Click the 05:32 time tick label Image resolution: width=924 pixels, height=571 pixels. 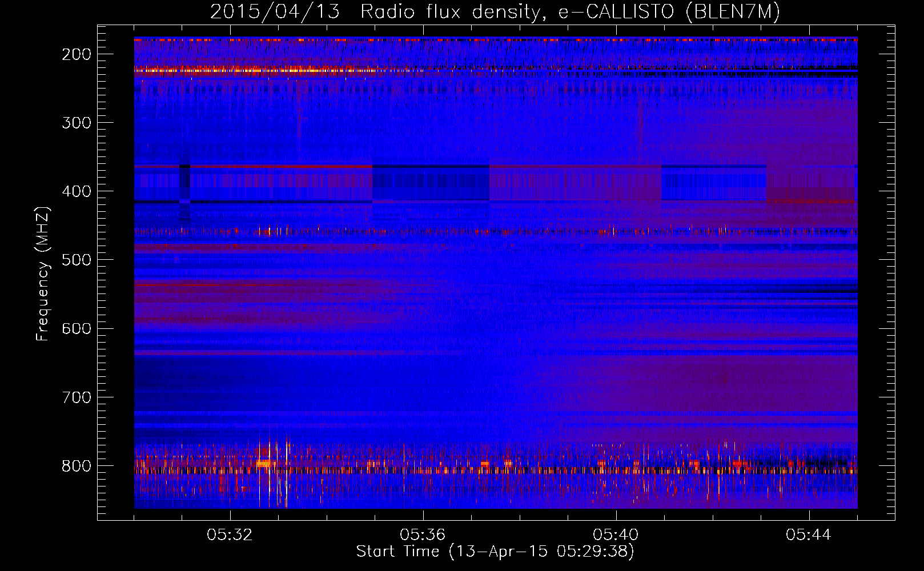point(230,535)
